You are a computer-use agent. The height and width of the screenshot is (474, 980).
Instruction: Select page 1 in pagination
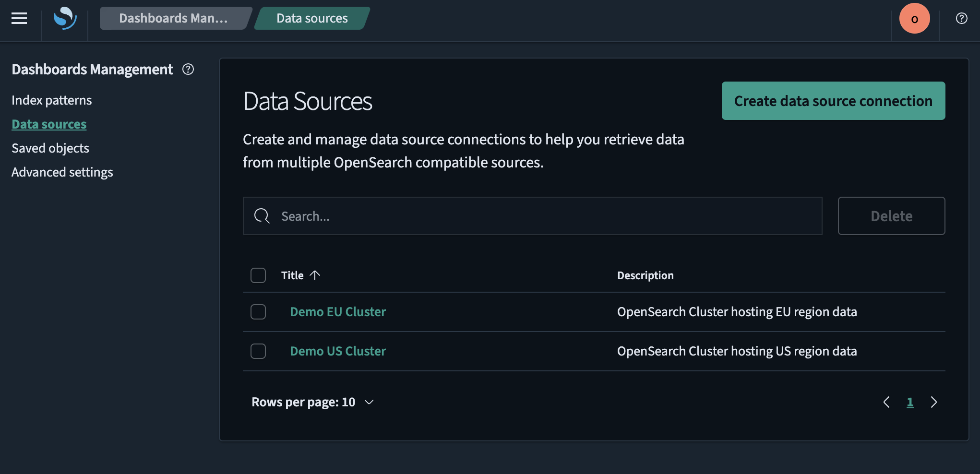pyautogui.click(x=910, y=402)
